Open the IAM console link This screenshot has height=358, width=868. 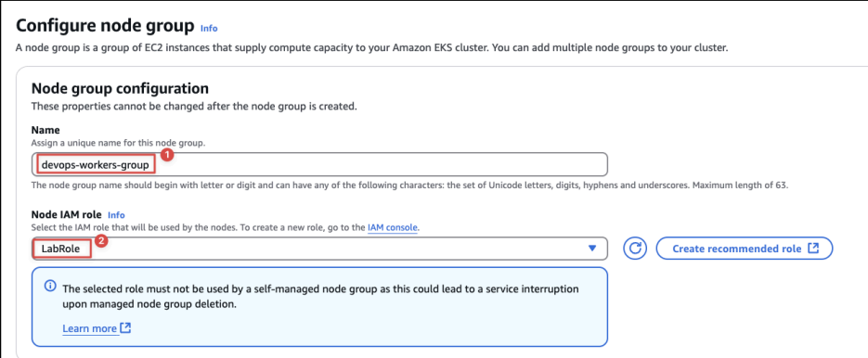[393, 227]
